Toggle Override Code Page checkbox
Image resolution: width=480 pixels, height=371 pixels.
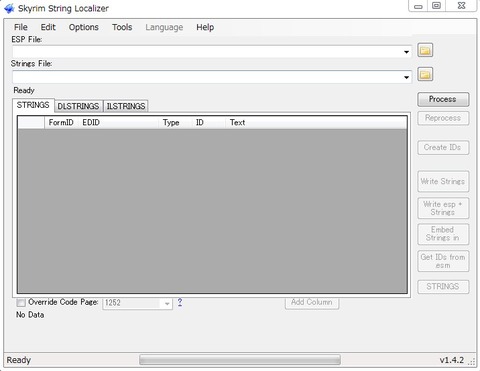click(x=21, y=303)
